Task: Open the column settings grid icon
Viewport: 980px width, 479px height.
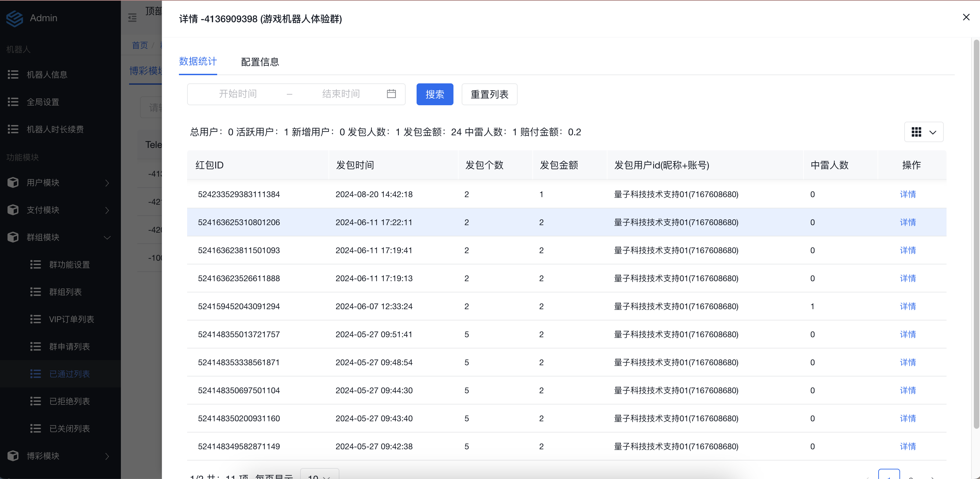Action: coord(916,132)
